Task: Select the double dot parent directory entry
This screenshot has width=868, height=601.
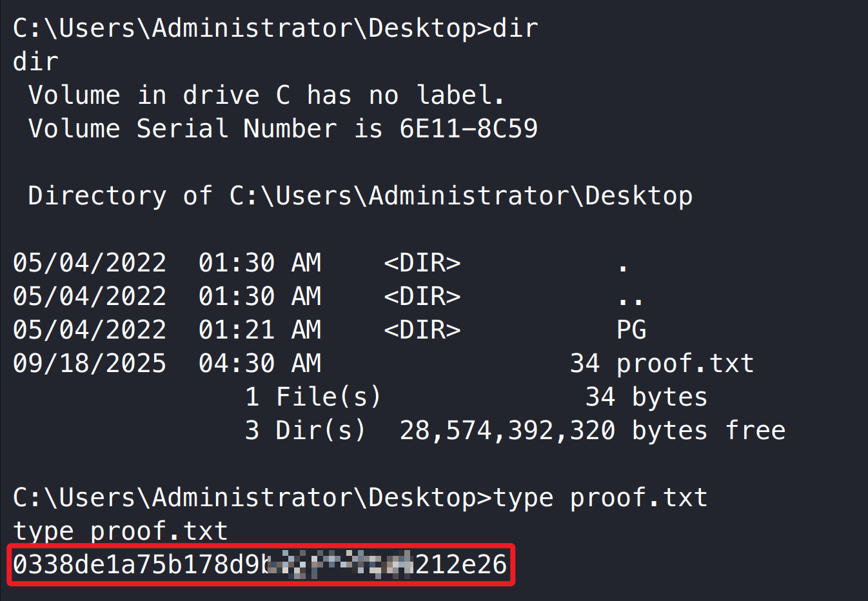Action: coord(630,298)
